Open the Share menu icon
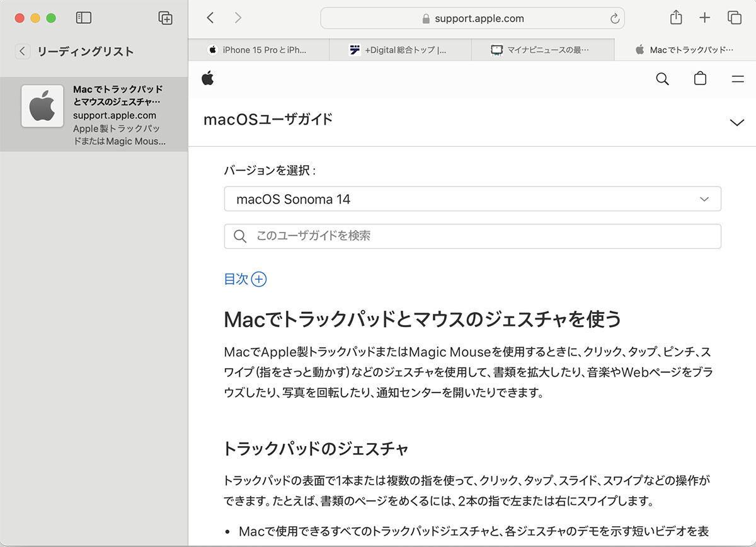The height and width of the screenshot is (547, 756). tap(676, 18)
